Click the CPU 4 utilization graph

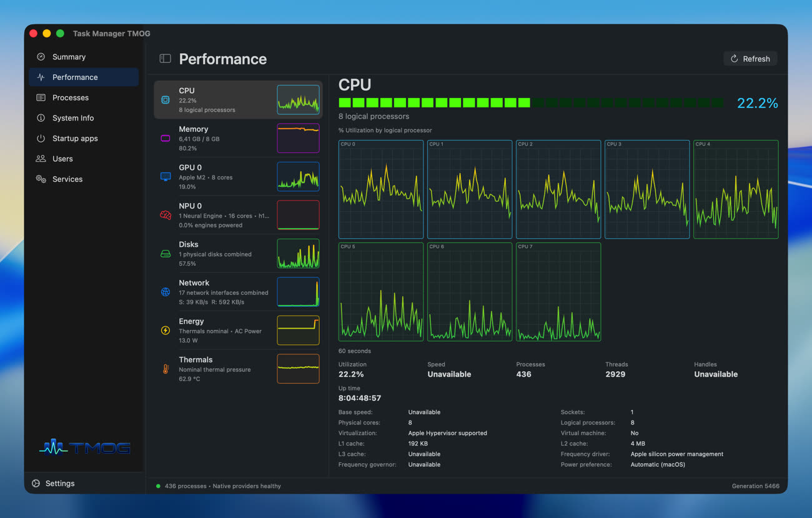[736, 189]
